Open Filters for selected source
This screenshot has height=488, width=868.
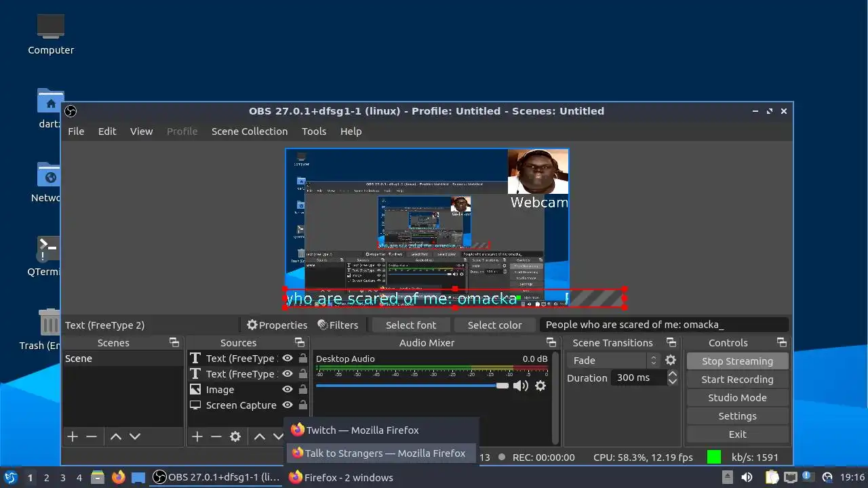(338, 325)
